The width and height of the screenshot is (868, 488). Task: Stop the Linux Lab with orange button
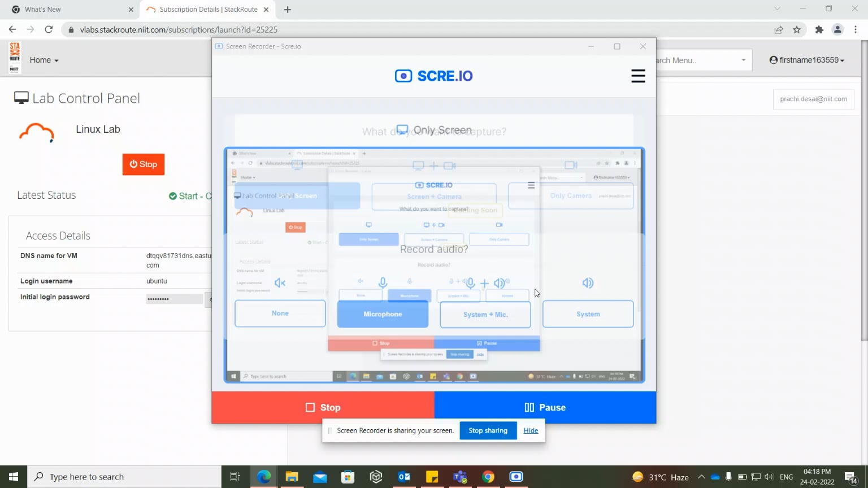tap(144, 164)
